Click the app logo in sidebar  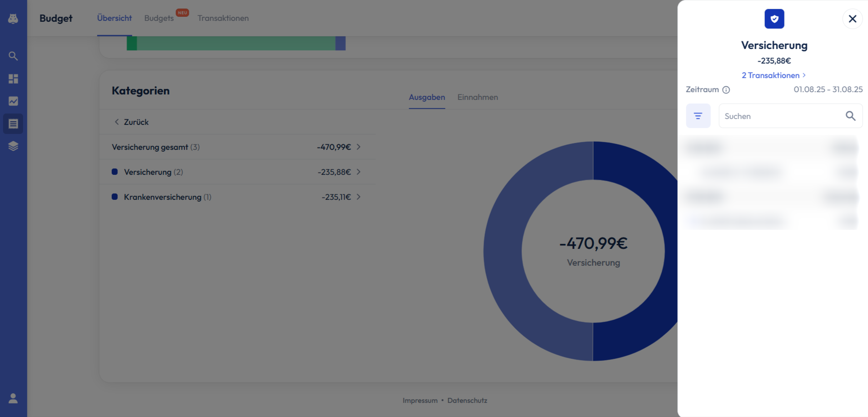[x=13, y=19]
